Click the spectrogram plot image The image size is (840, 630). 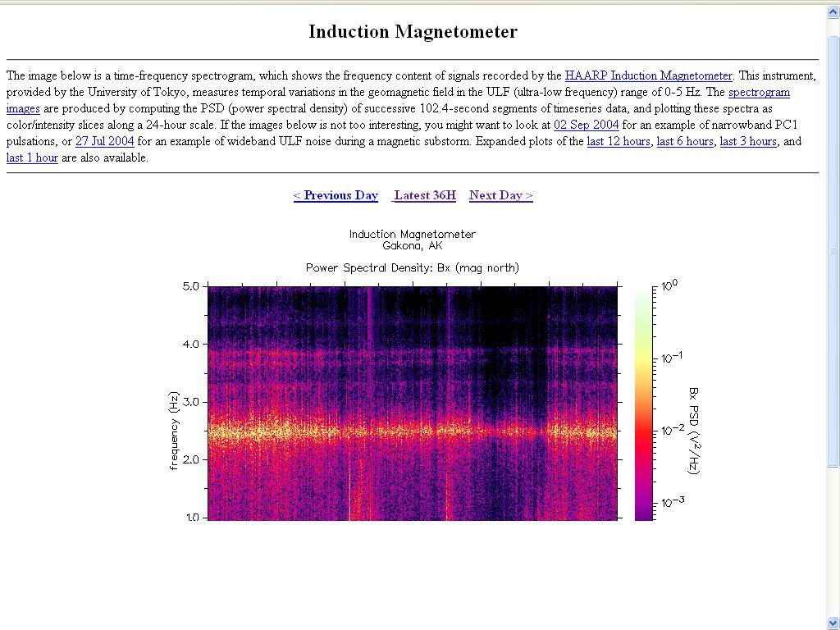(x=413, y=403)
